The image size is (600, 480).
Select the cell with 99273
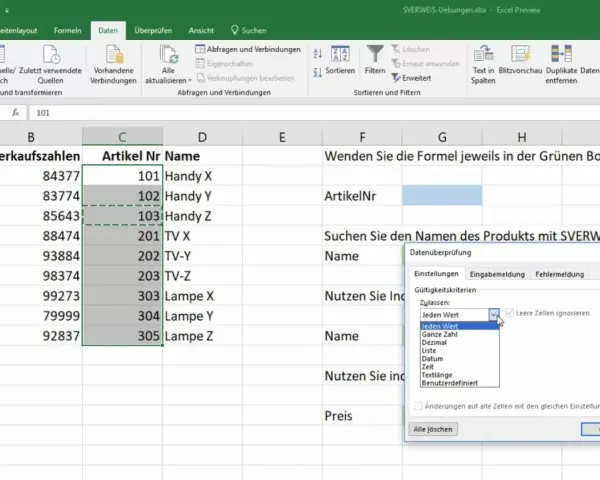tap(41, 296)
